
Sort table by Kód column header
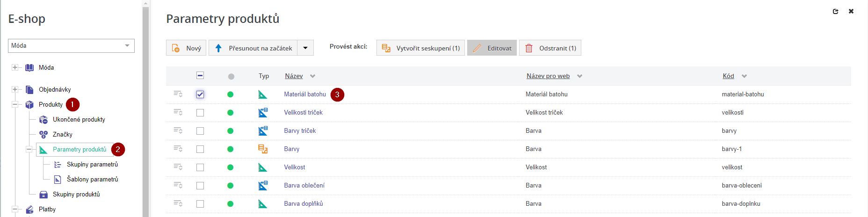tap(728, 76)
